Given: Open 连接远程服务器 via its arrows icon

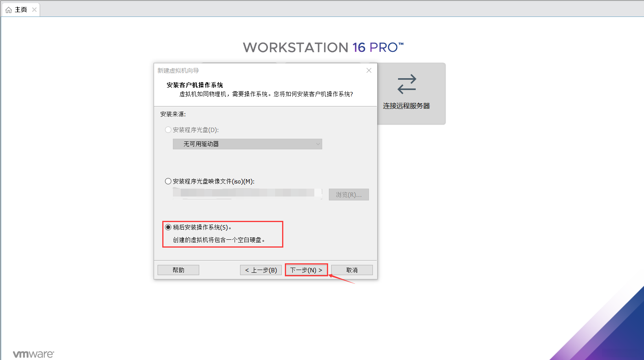Looking at the screenshot, I should (406, 84).
